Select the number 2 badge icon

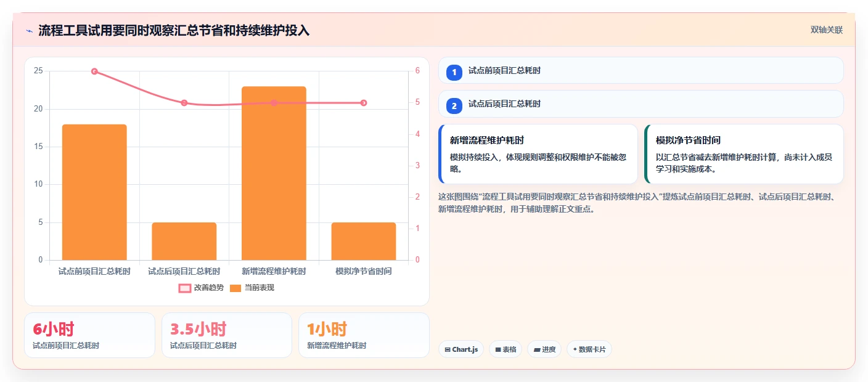[454, 105]
